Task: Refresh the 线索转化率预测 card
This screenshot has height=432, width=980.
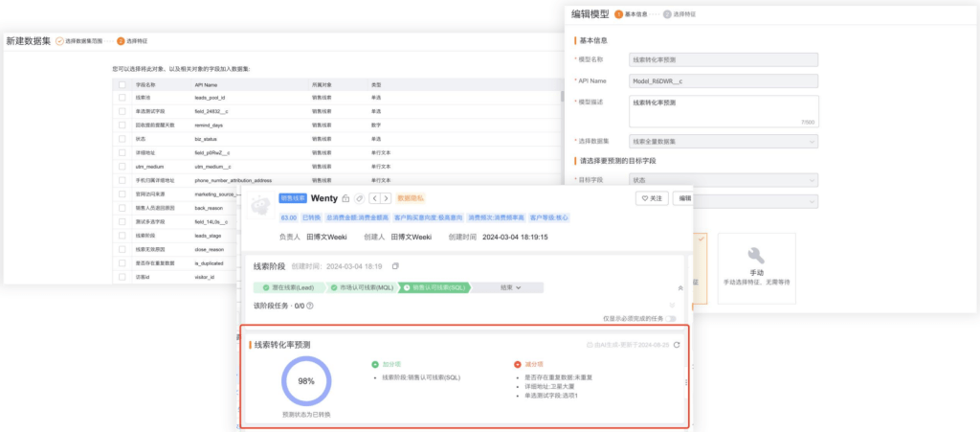Action: pos(678,345)
